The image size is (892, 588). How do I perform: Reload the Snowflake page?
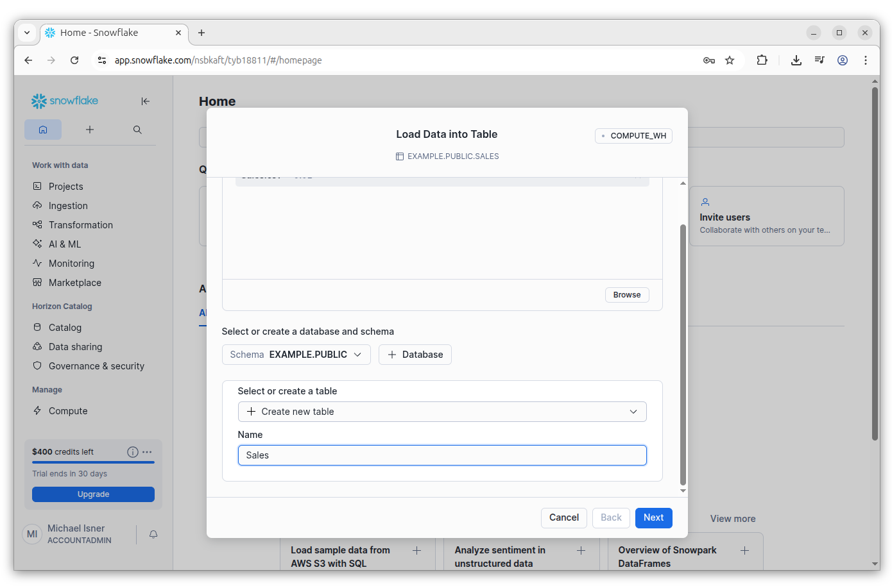74,60
